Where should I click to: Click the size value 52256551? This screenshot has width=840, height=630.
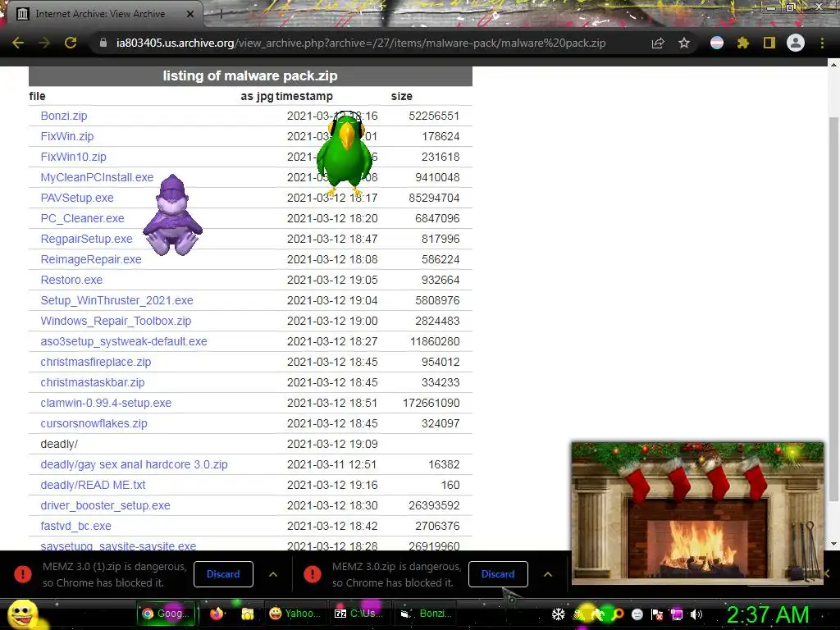[434, 116]
